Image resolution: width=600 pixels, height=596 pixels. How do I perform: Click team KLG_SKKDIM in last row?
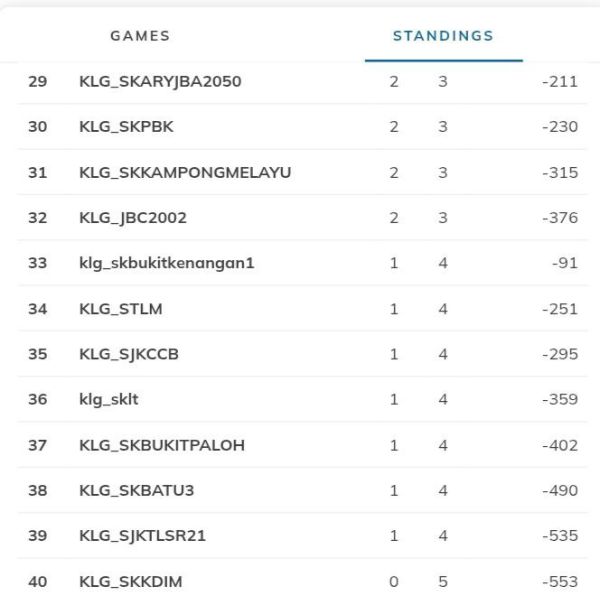point(131,581)
